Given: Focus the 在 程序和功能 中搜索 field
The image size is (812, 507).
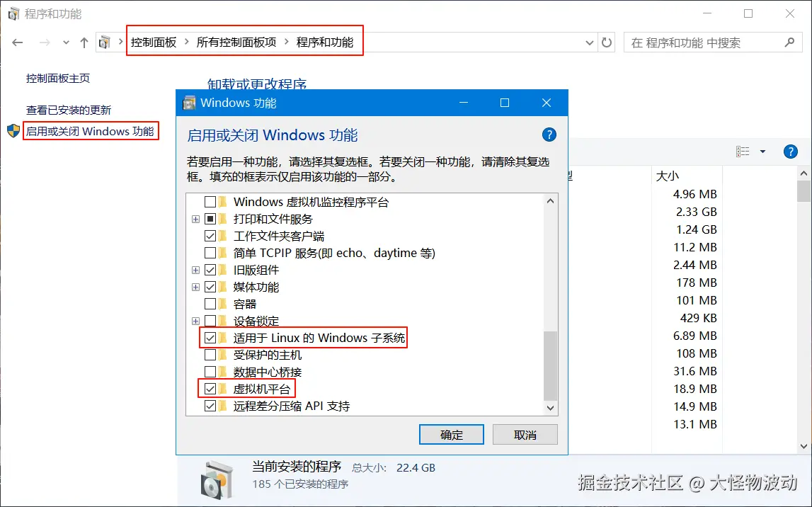Looking at the screenshot, I should pos(704,42).
